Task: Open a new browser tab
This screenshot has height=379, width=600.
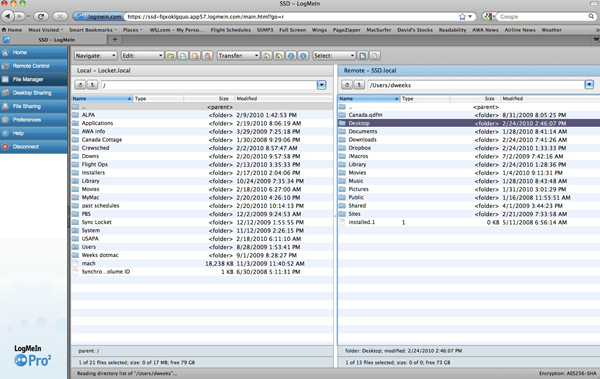Action: click(114, 39)
